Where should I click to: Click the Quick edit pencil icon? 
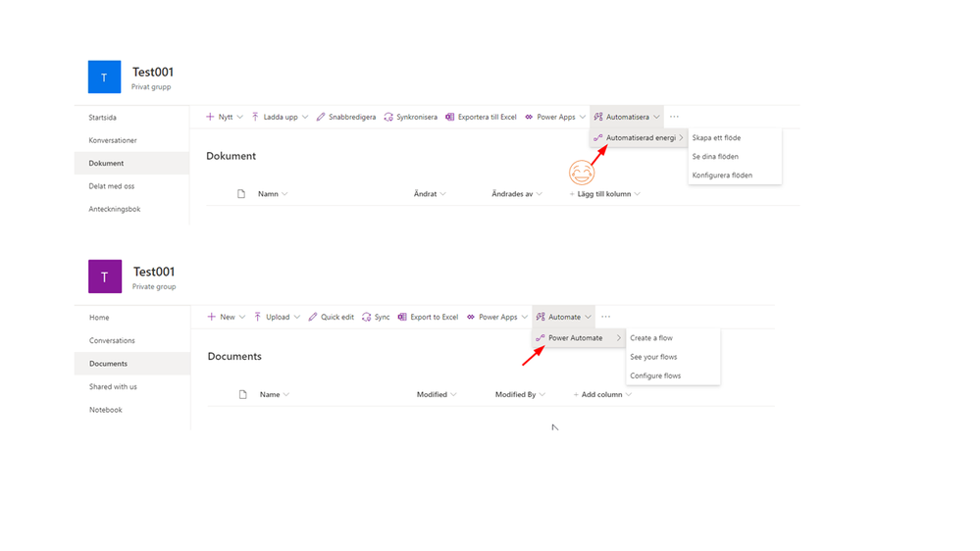(313, 317)
